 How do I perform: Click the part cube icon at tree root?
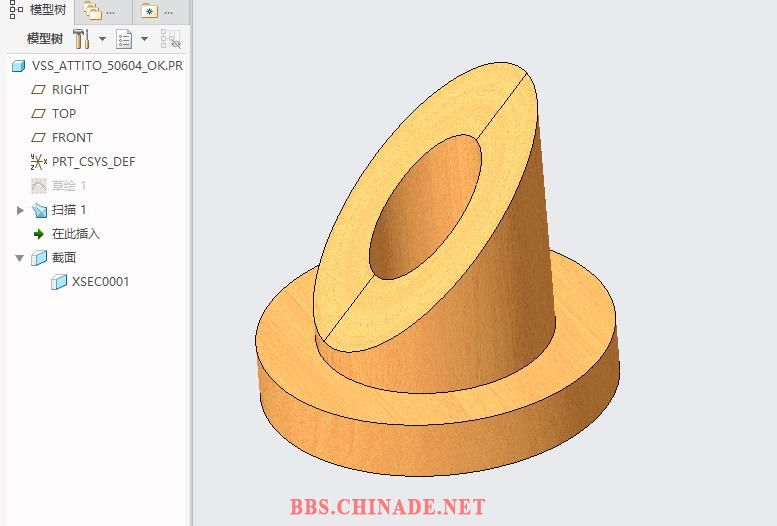click(19, 66)
